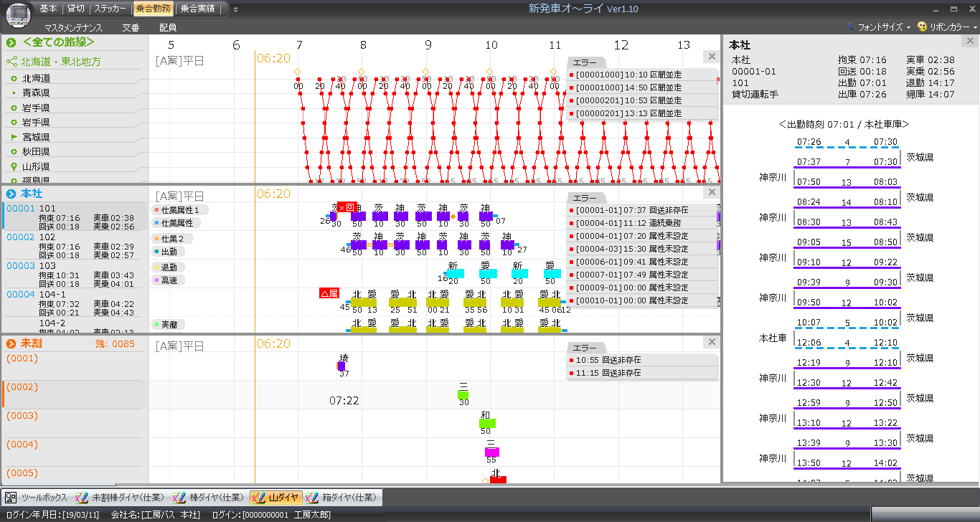Expand the 本社 section arrow icon
Image resolution: width=980 pixels, height=522 pixels.
click(11, 194)
